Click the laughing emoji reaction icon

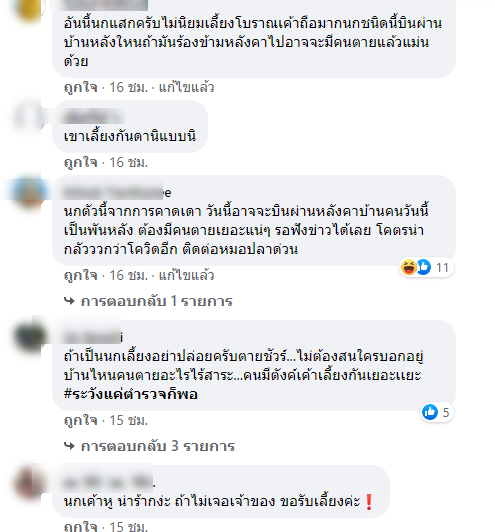click(x=408, y=267)
